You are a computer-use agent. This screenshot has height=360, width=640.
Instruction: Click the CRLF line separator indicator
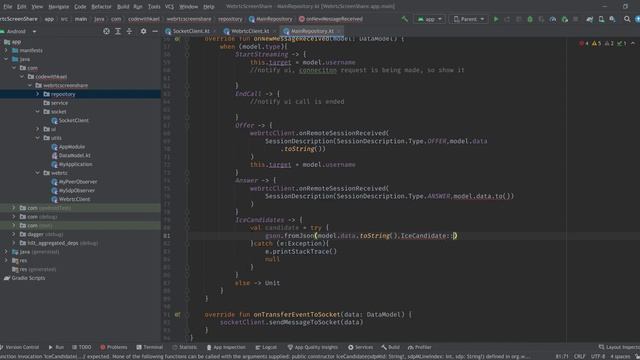(x=579, y=356)
